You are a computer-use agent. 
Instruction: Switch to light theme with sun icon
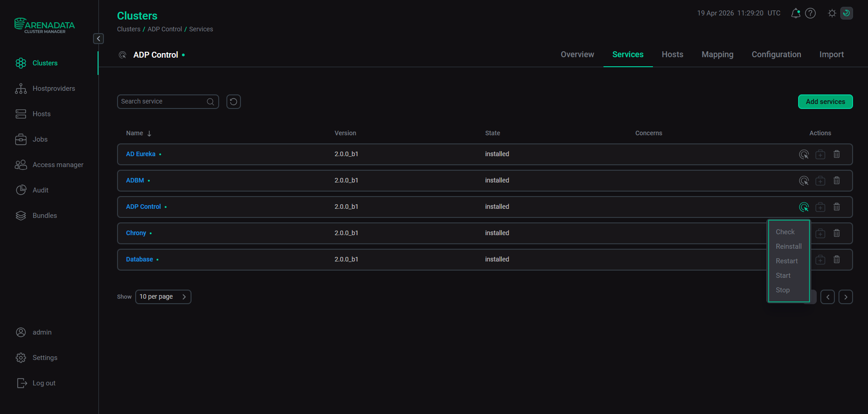point(832,13)
